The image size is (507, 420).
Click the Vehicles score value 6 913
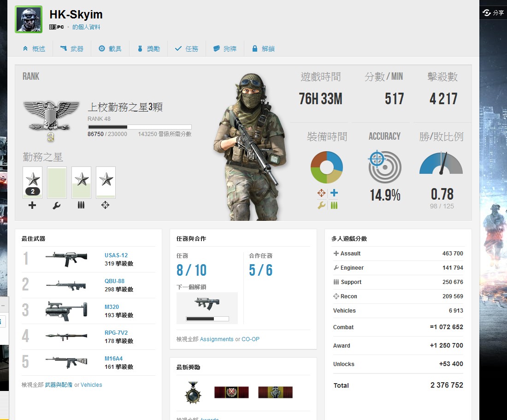[x=456, y=311]
